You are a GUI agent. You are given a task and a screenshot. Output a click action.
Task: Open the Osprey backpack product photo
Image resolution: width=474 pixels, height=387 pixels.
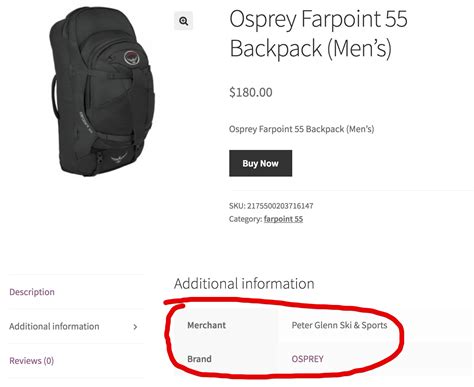[x=103, y=91]
